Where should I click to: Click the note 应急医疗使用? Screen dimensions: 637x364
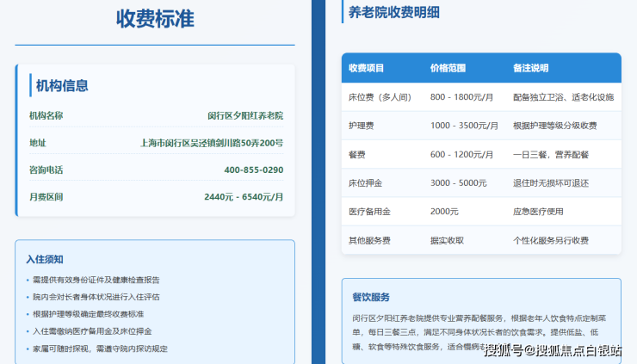[538, 212]
